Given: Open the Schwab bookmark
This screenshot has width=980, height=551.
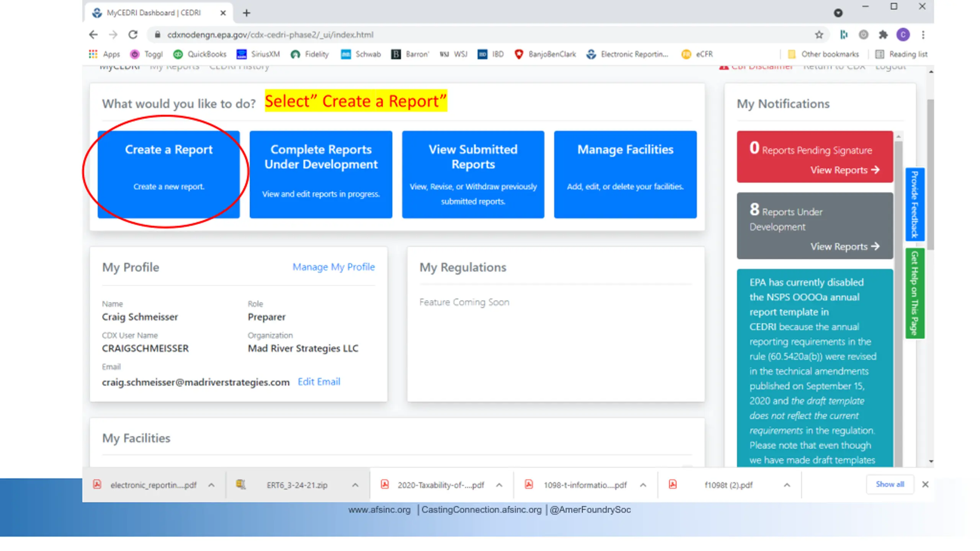Looking at the screenshot, I should 361,54.
